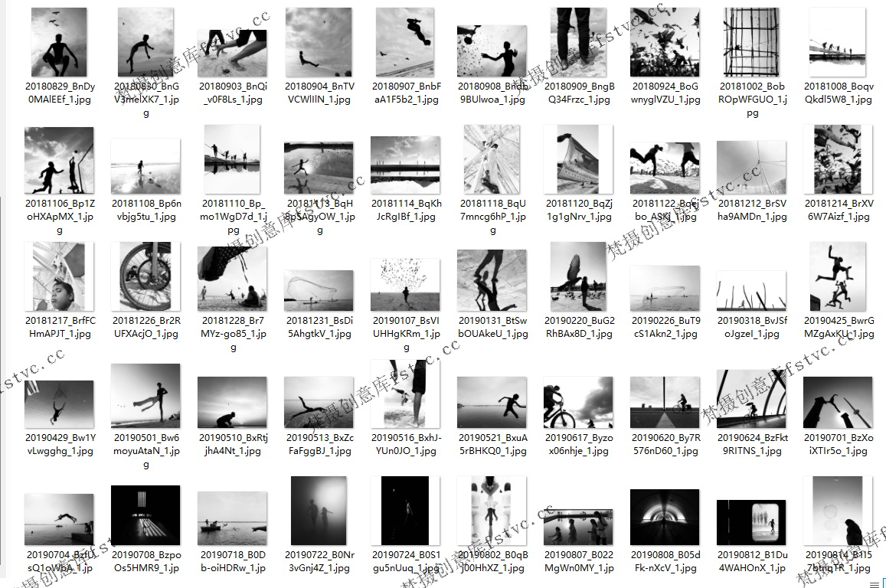This screenshot has height=588, width=886.
Task: Select the 20190318_BvJSf poles thumbnail
Action: [751, 291]
